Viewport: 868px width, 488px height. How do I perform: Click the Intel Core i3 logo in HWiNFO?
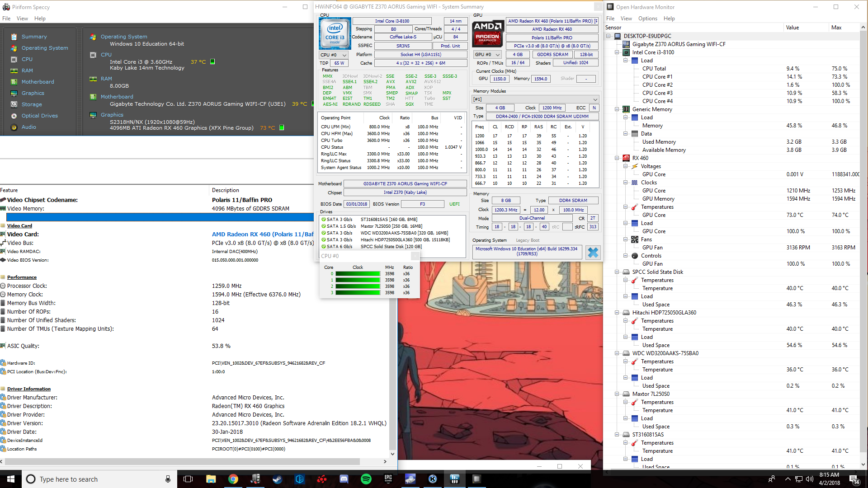point(335,33)
